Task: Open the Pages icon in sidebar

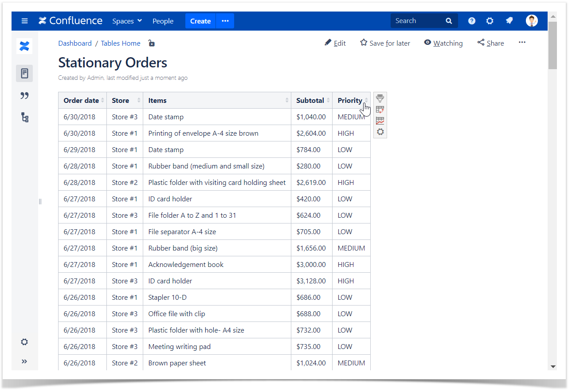Action: pyautogui.click(x=24, y=73)
